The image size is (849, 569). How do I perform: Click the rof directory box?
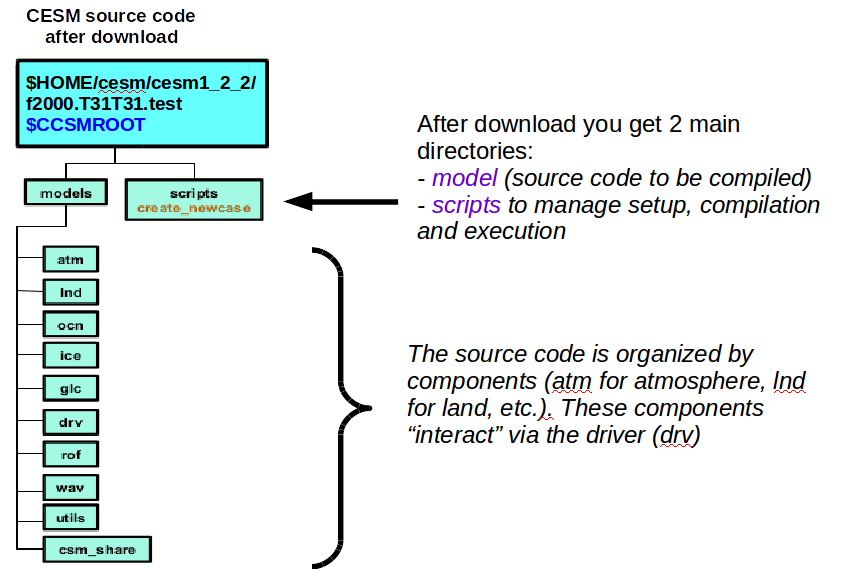tap(71, 453)
